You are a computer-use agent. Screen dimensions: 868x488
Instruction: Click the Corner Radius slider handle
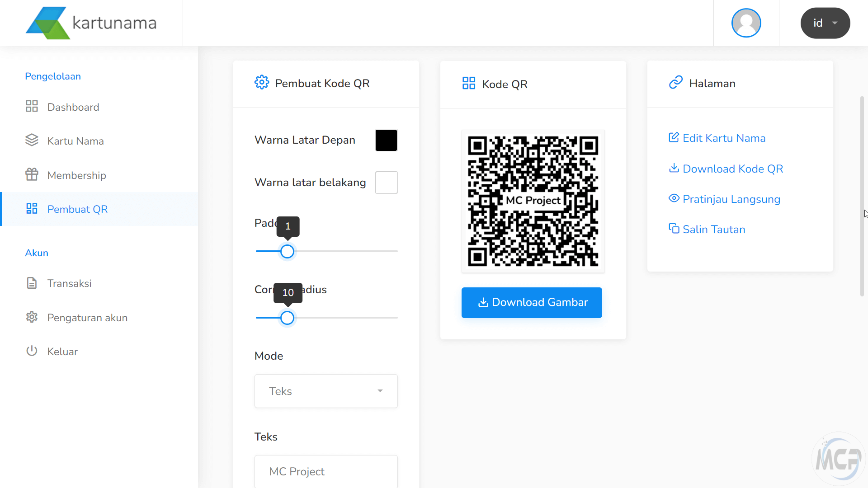[287, 318]
